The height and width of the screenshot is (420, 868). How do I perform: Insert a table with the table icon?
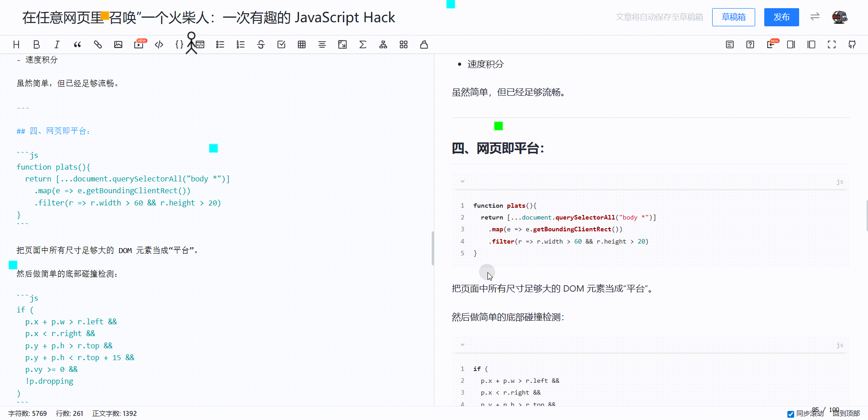tap(301, 44)
